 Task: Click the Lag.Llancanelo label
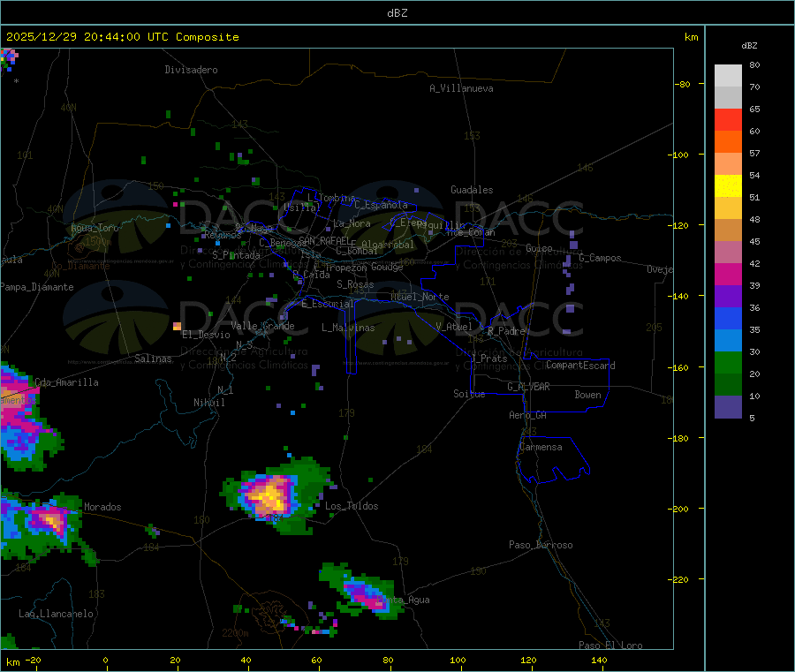point(56,614)
